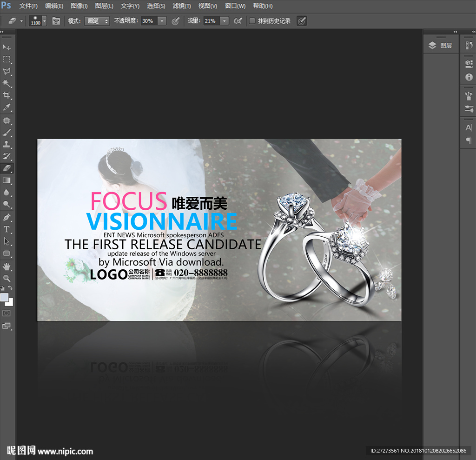The image size is (476, 460).
Task: Enable the 抹到历史记录 checkbox
Action: 252,21
